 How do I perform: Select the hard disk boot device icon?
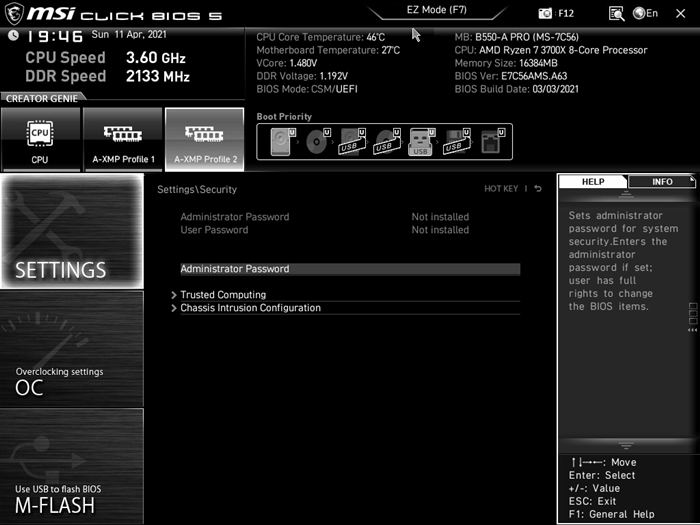[282, 142]
